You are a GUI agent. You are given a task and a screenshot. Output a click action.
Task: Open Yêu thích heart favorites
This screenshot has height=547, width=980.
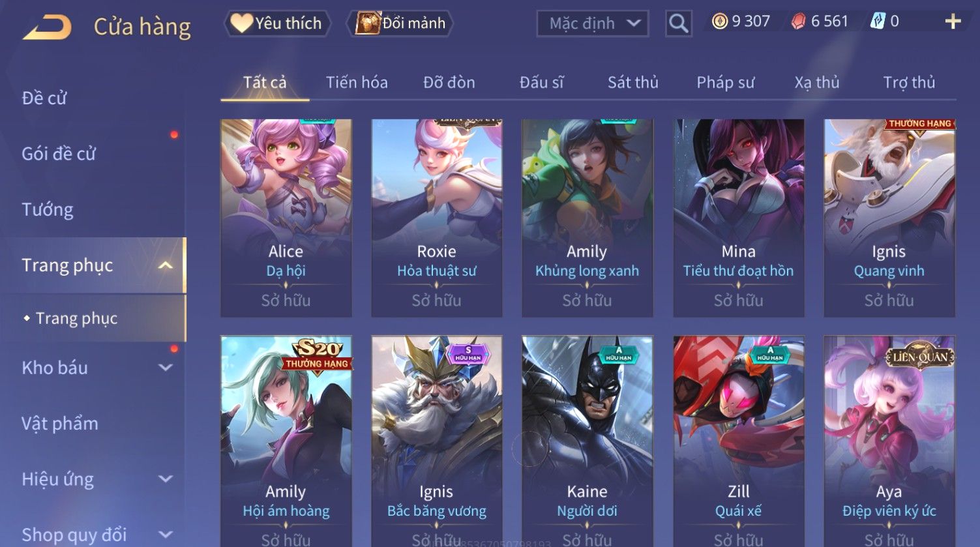tap(276, 23)
